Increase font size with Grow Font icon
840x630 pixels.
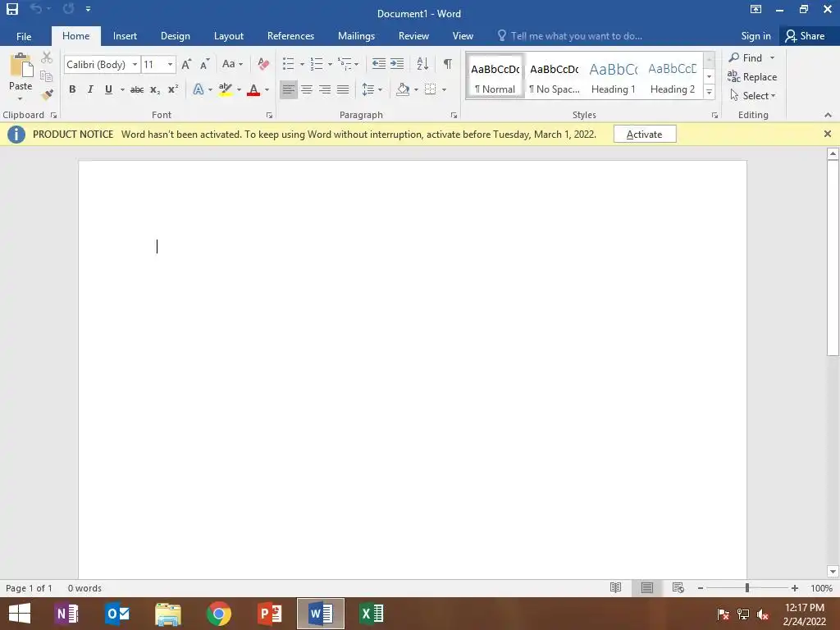click(x=186, y=64)
